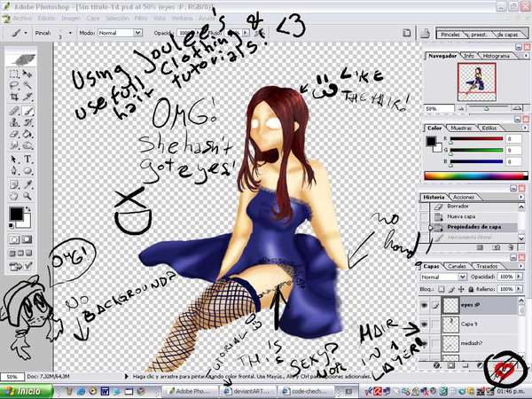
Task: Open the Archivo menu
Action: tap(22, 19)
